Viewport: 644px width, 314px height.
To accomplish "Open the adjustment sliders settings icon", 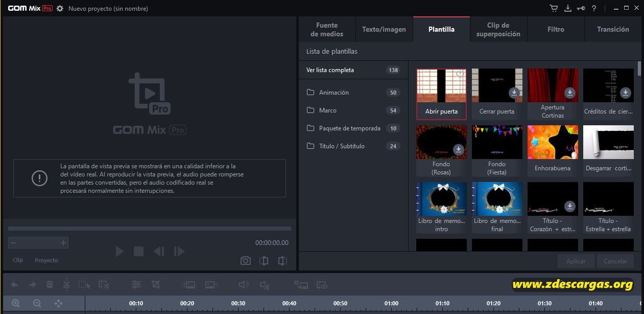I will tap(136, 284).
